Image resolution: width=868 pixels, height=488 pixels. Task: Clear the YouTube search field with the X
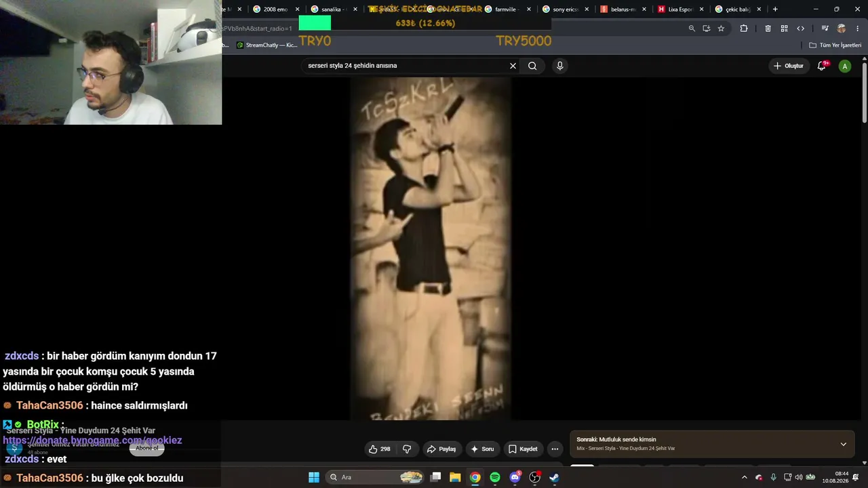click(513, 66)
